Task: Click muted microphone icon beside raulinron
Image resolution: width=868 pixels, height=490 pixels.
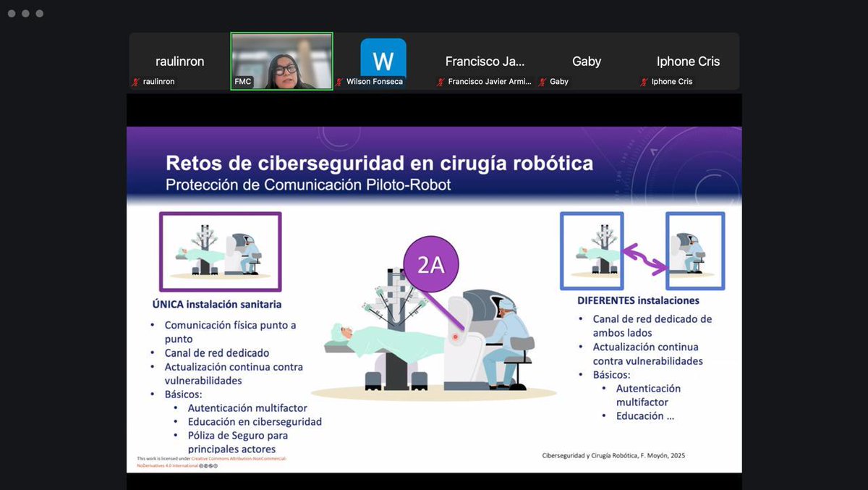Action: 135,82
